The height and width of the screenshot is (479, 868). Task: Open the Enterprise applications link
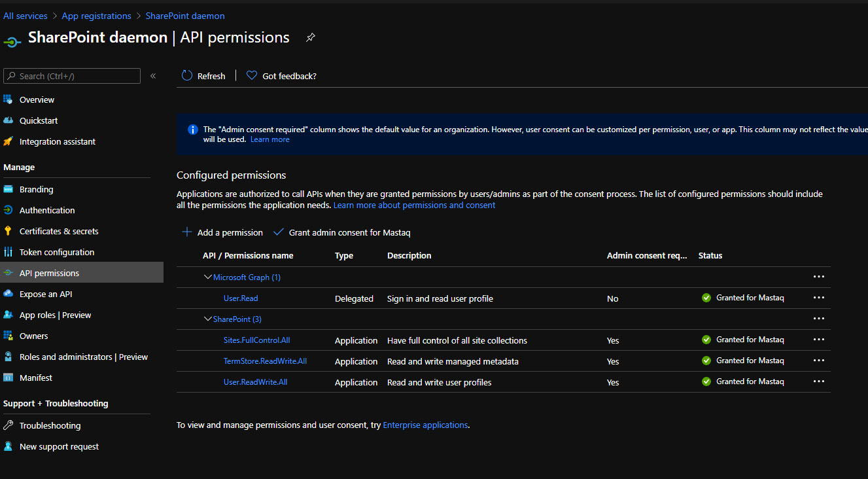pyautogui.click(x=425, y=425)
